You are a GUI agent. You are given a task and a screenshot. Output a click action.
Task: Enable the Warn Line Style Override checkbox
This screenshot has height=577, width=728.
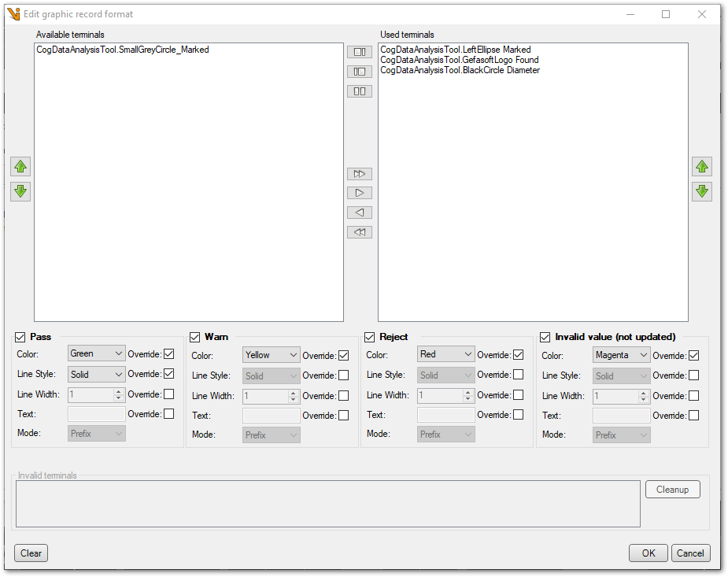pos(344,375)
